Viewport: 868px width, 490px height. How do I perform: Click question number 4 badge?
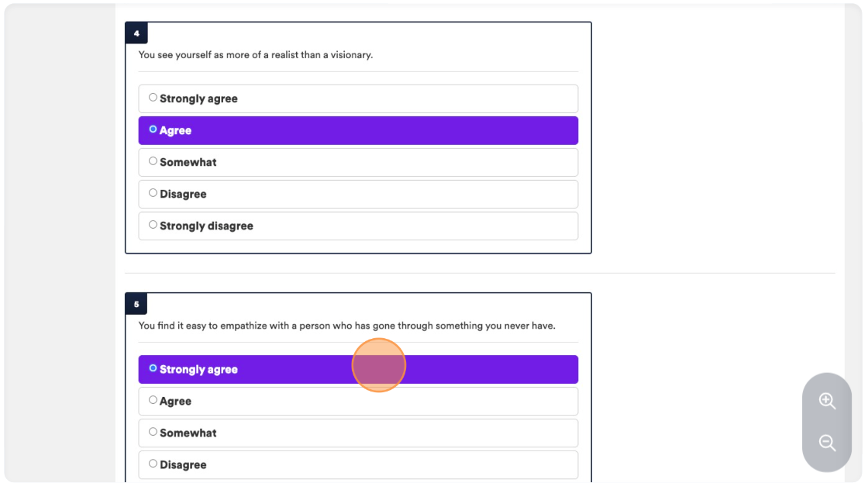pos(136,33)
